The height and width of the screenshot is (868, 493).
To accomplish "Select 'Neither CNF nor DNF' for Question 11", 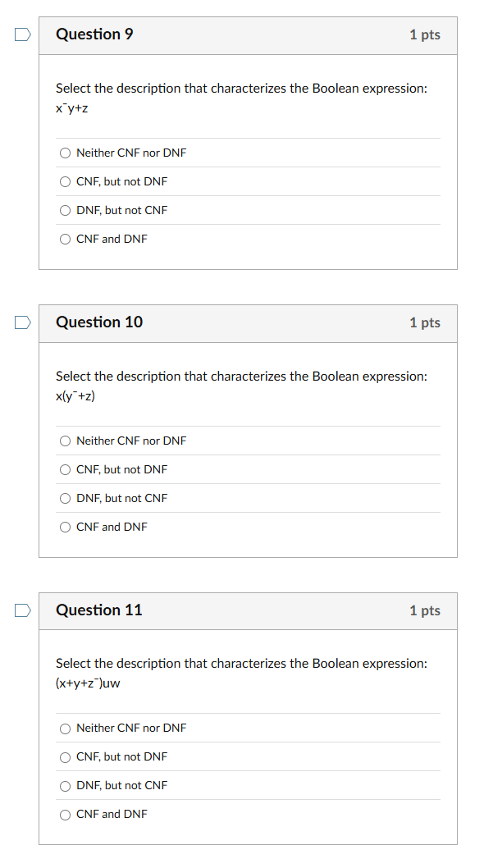I will coord(65,728).
